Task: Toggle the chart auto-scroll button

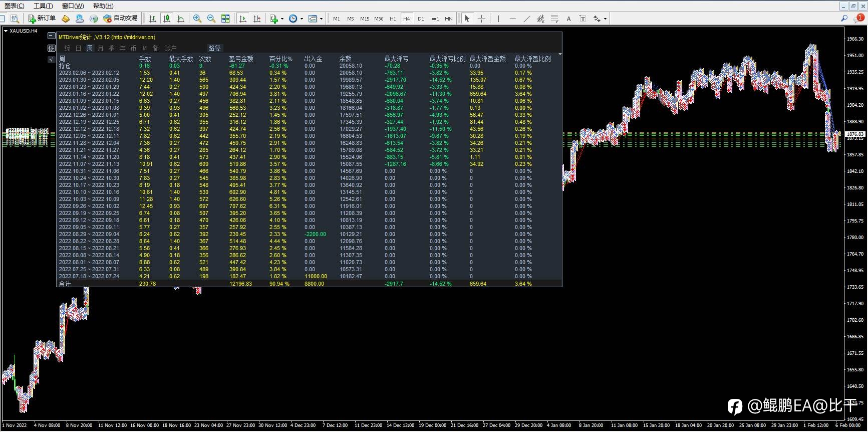Action: pyautogui.click(x=243, y=19)
